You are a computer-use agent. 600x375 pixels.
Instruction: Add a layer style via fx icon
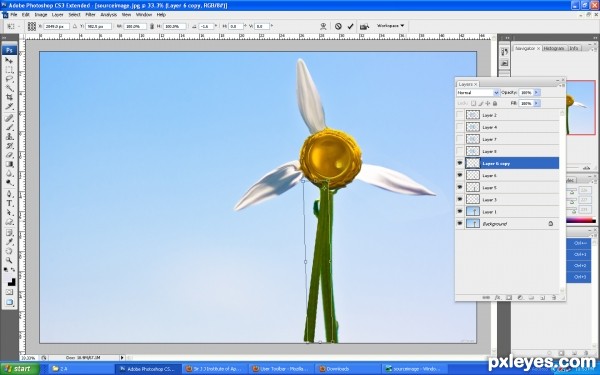pyautogui.click(x=497, y=297)
